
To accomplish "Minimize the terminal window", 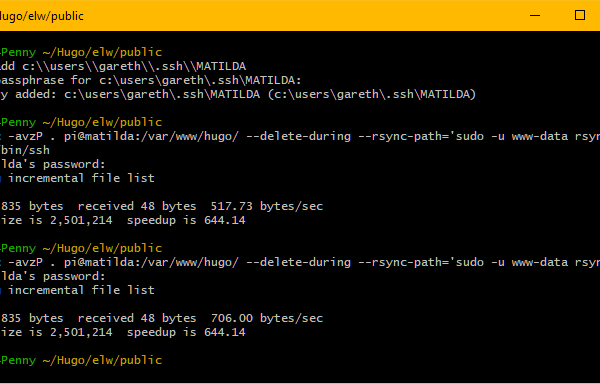I will (535, 16).
